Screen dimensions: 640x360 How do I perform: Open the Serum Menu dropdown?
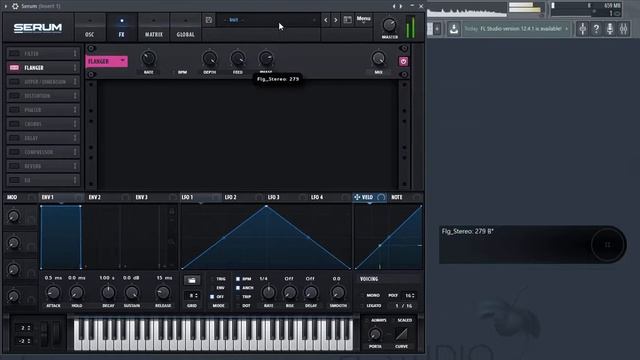coord(363,19)
